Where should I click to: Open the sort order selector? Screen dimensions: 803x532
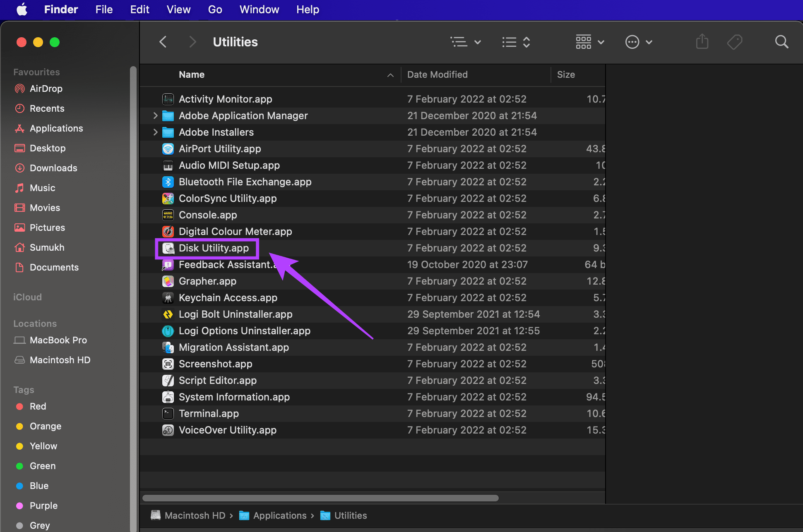coord(516,42)
